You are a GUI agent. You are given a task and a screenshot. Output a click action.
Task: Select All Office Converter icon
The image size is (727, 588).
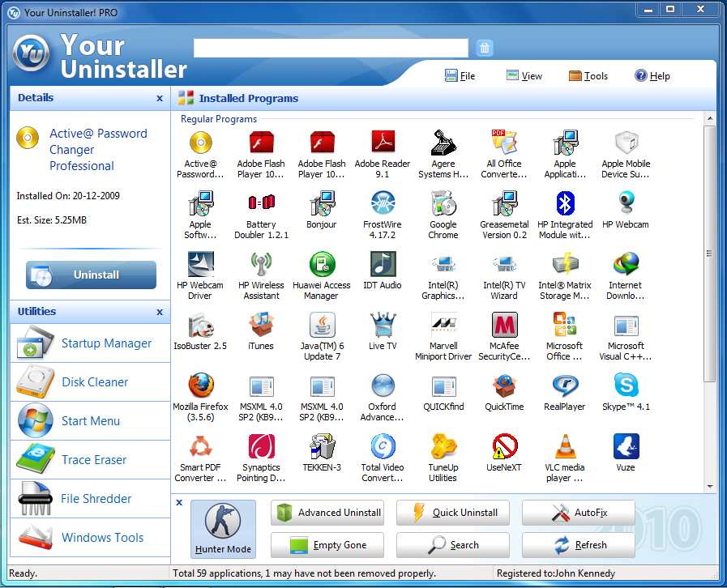504,142
